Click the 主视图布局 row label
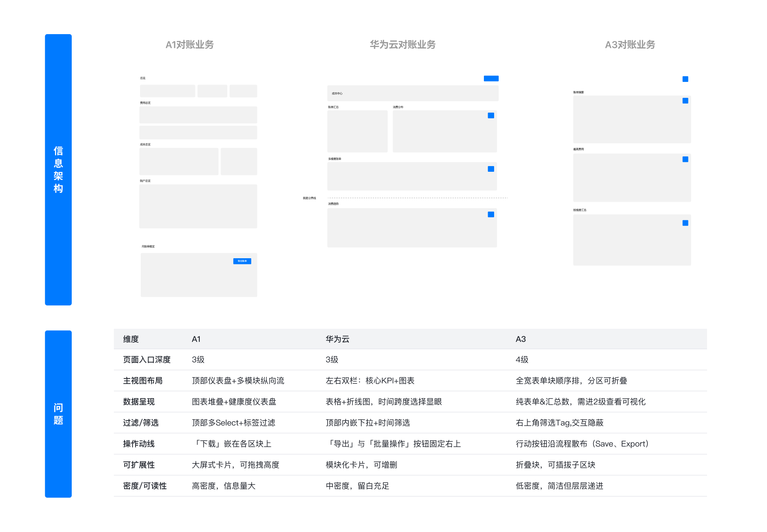The image size is (767, 532). pos(143,380)
